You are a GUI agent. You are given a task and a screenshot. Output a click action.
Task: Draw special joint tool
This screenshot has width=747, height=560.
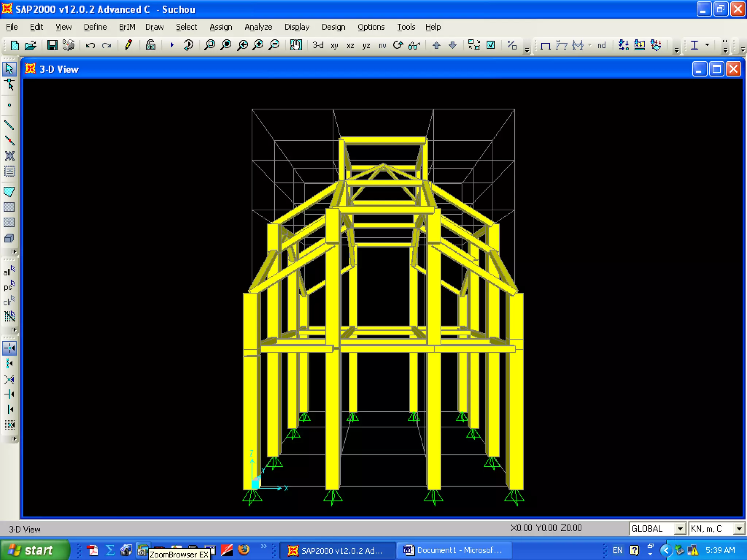click(9, 105)
